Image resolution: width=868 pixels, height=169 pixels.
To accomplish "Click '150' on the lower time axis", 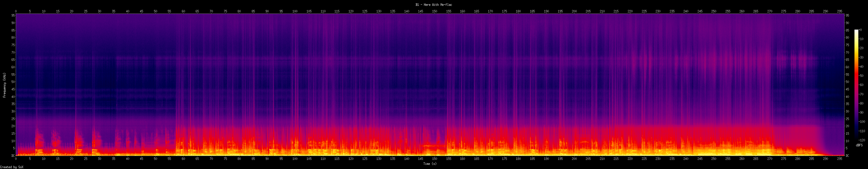I will click(435, 158).
